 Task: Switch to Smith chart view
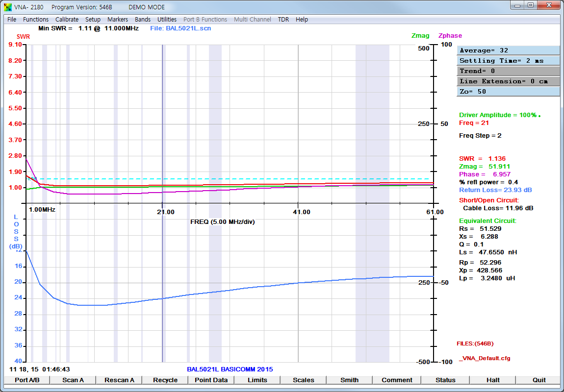pos(350,380)
